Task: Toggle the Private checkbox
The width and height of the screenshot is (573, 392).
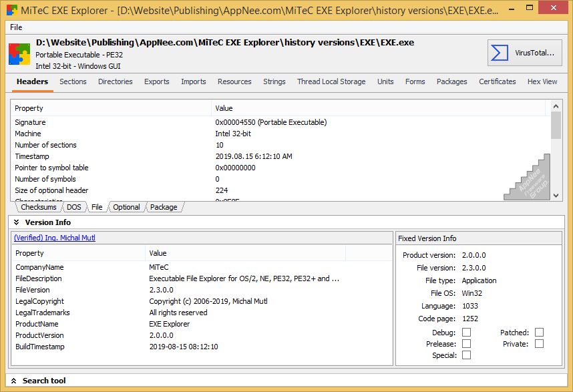Action: coord(539,344)
